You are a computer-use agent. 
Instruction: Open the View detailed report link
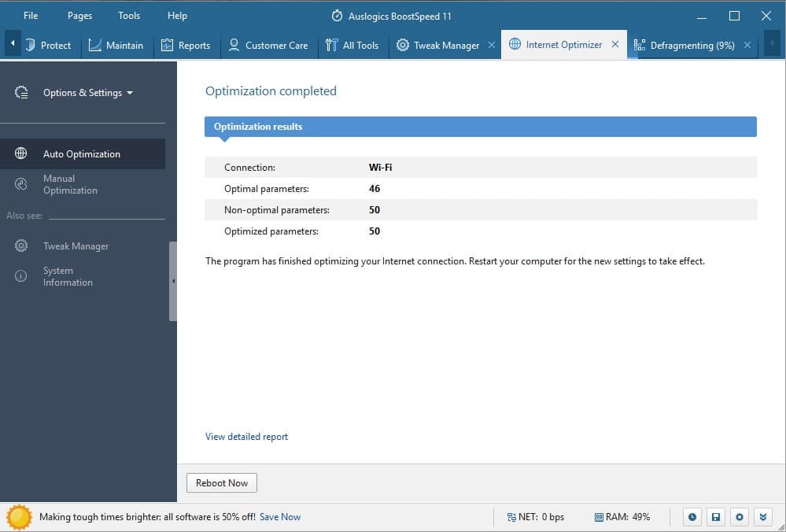(x=246, y=437)
